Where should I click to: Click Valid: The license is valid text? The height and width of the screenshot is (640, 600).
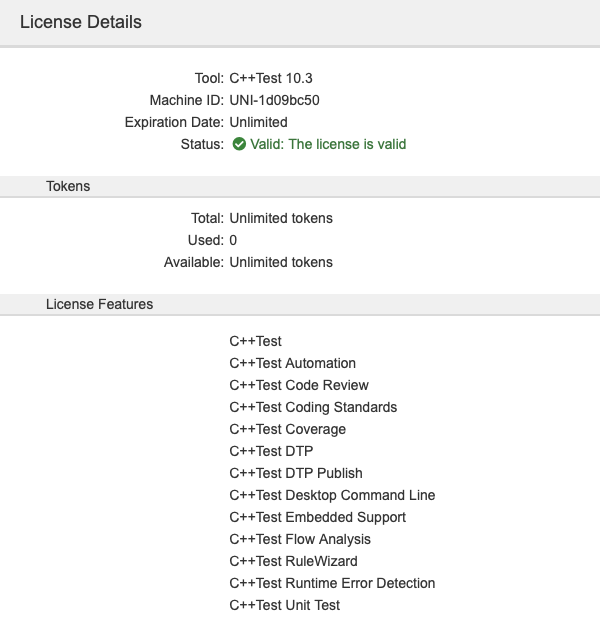(x=328, y=144)
